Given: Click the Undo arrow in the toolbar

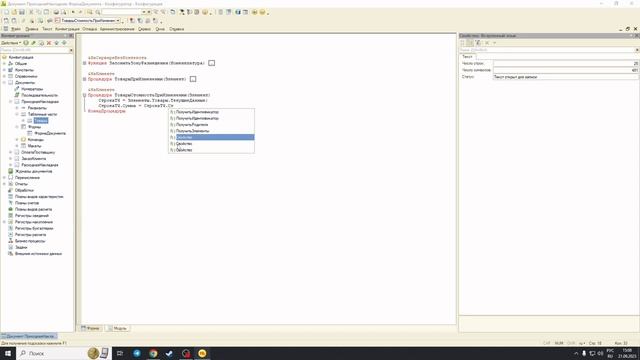Looking at the screenshot, I should click(x=73, y=12).
